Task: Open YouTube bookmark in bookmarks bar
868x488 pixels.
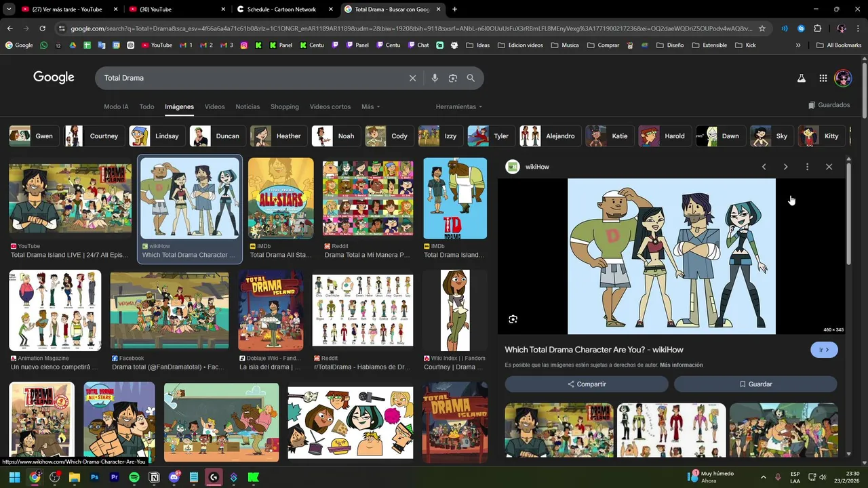Action: pyautogui.click(x=157, y=45)
